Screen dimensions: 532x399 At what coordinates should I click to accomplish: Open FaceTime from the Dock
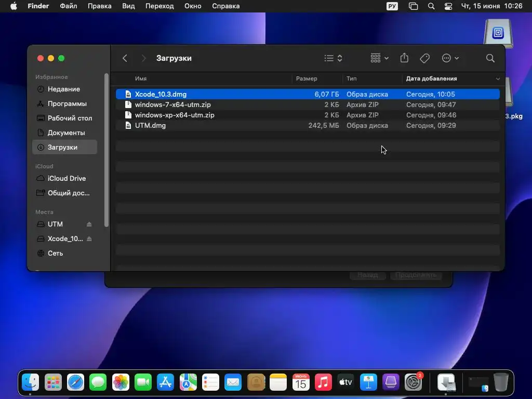143,382
